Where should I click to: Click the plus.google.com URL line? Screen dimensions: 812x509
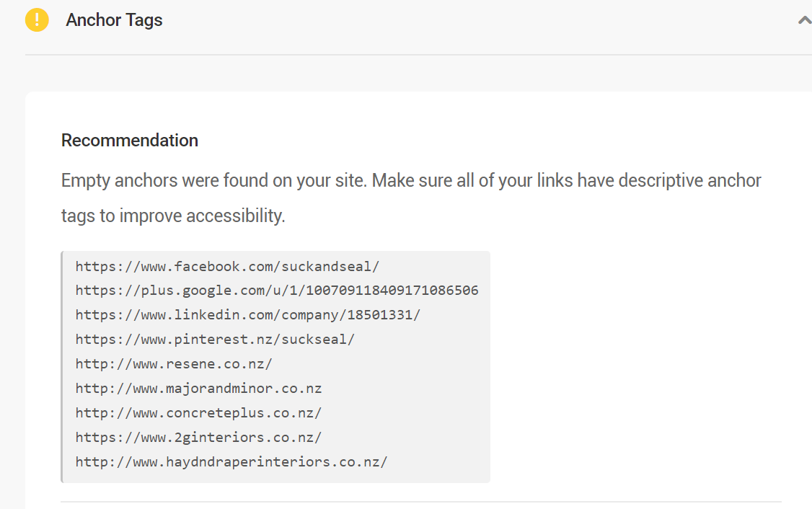click(x=277, y=291)
